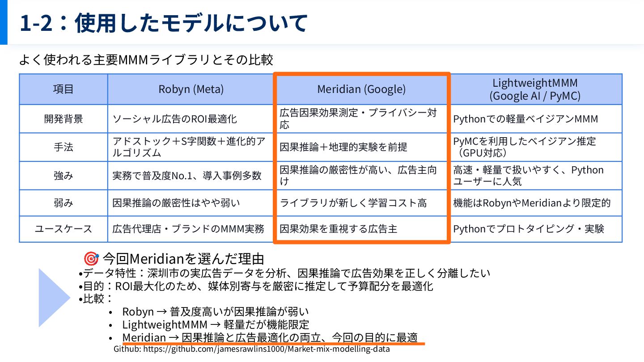The image size is (644, 362).
Task: Click the target emoji icon beside 今回Meridian
Action: point(91,258)
